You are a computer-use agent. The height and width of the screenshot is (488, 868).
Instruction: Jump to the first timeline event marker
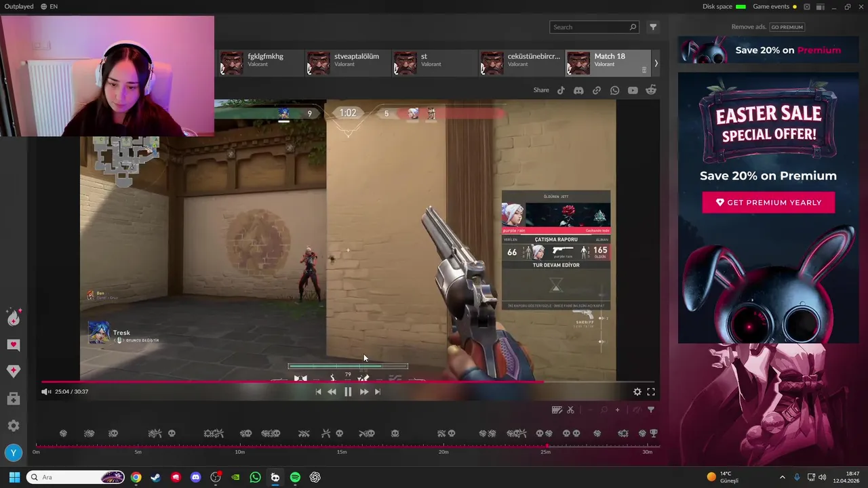(x=63, y=433)
